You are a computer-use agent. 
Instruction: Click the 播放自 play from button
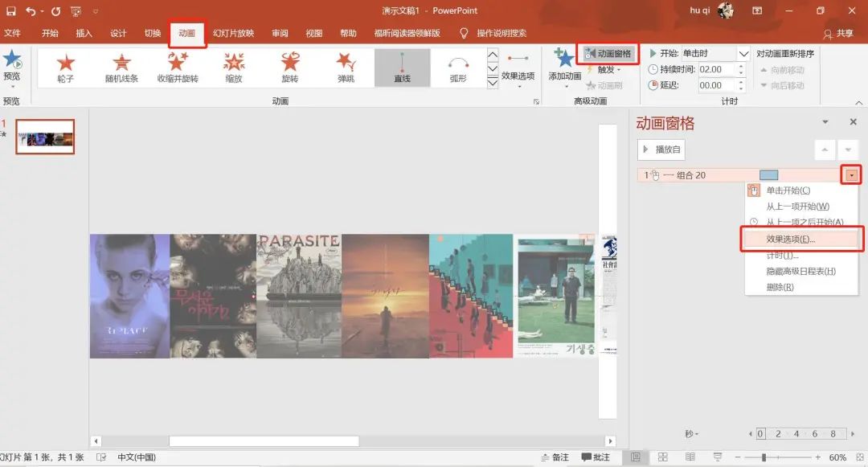pyautogui.click(x=661, y=150)
